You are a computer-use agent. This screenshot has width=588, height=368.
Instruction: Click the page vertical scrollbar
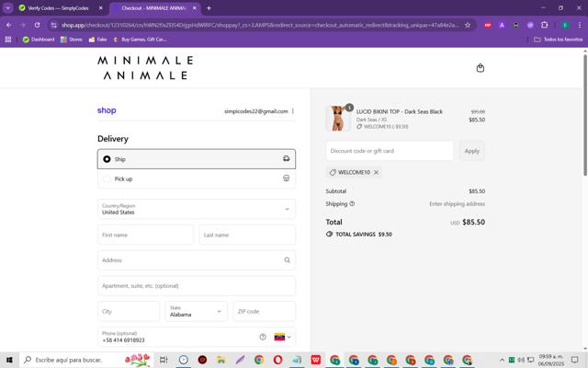pos(584,115)
